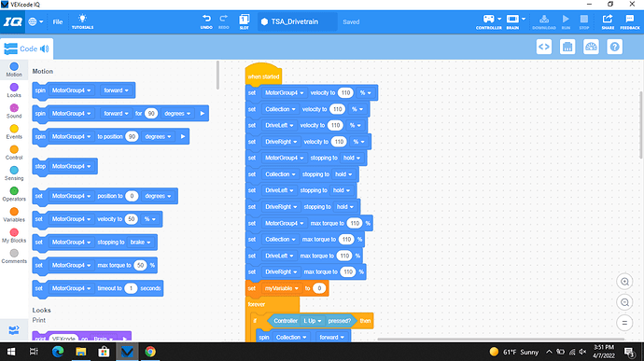Click the Download icon
Image resolution: width=644 pixels, height=361 pixels.
tap(544, 21)
